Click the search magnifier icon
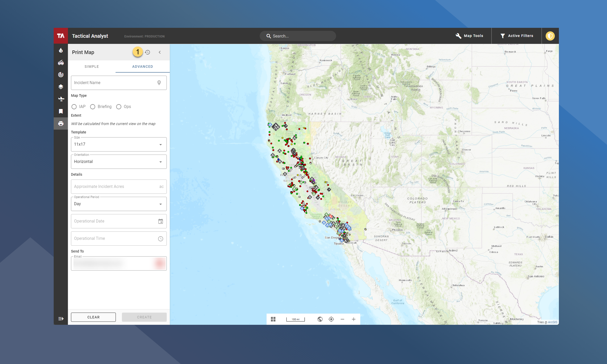 [x=268, y=36]
